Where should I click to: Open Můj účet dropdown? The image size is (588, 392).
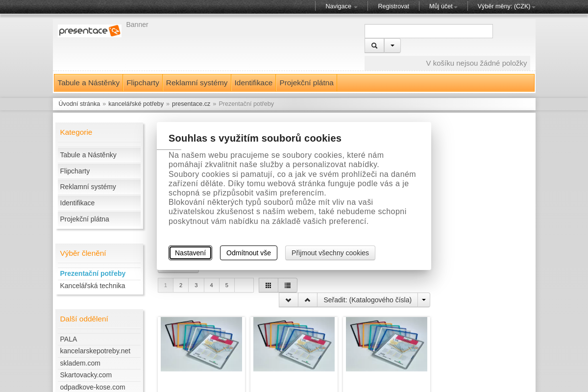click(443, 6)
